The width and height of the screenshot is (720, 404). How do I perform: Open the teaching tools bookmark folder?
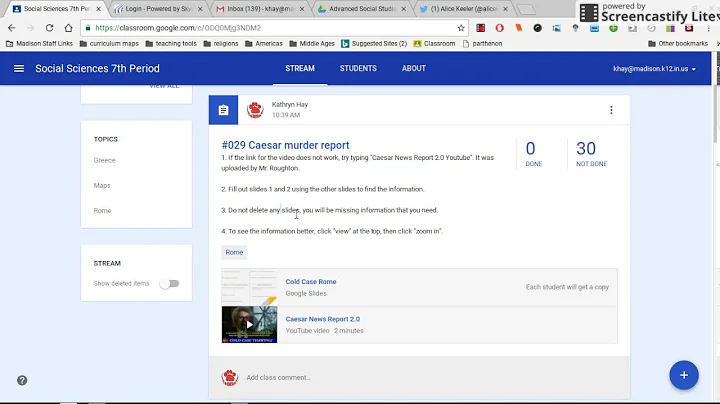[x=171, y=44]
